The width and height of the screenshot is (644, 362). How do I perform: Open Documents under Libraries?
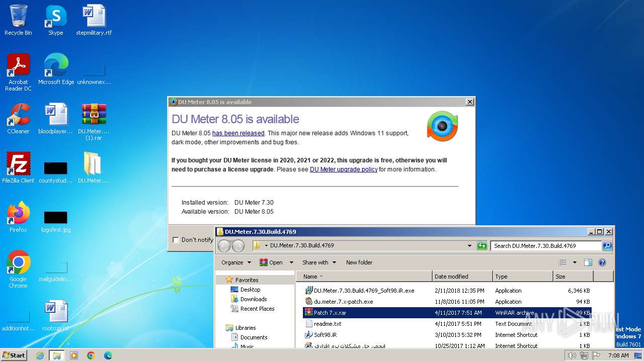[254, 337]
